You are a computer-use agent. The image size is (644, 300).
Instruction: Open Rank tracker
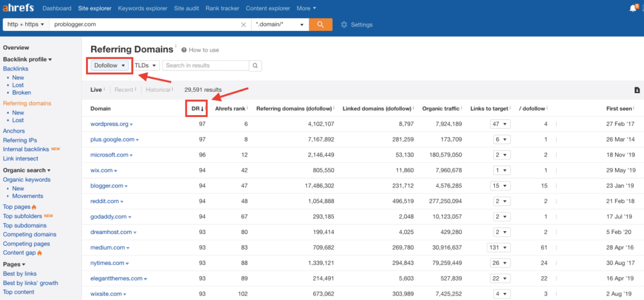tap(222, 8)
